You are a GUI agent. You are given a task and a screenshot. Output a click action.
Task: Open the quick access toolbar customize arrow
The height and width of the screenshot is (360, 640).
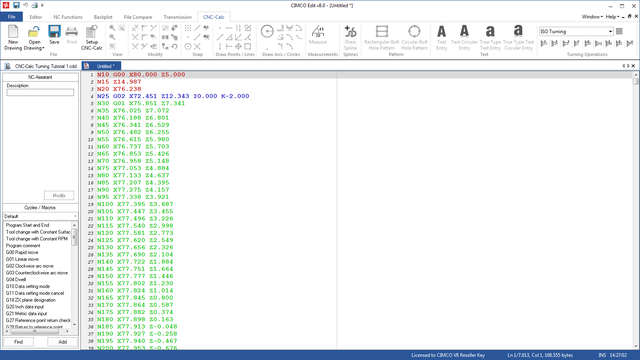point(42,6)
